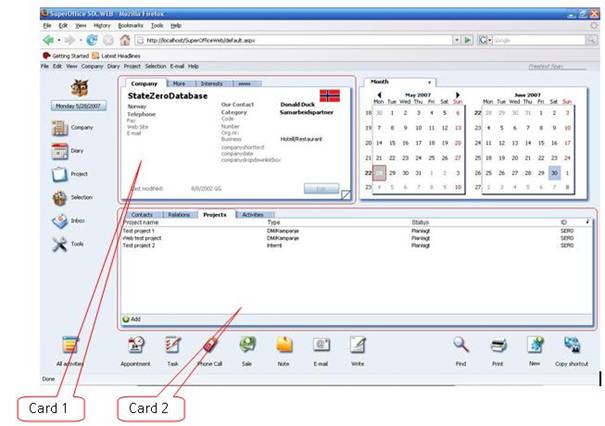605x426 pixels.
Task: Create a new Task
Action: click(172, 345)
